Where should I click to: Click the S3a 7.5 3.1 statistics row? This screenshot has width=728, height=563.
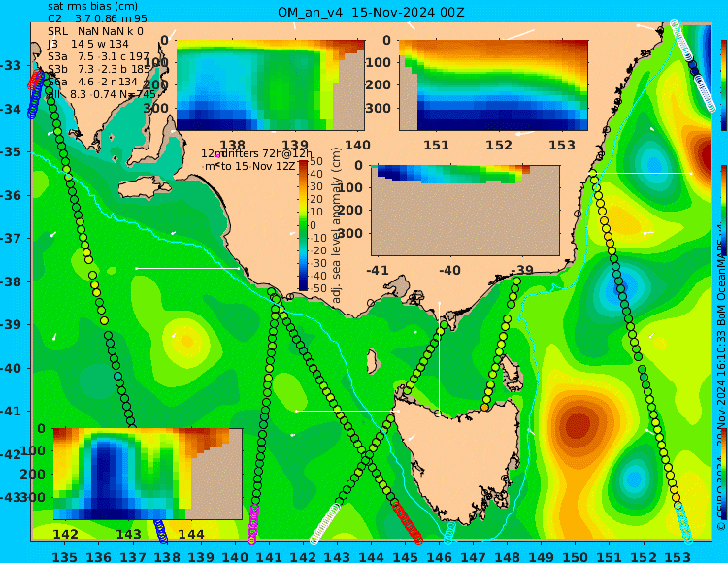98,56
